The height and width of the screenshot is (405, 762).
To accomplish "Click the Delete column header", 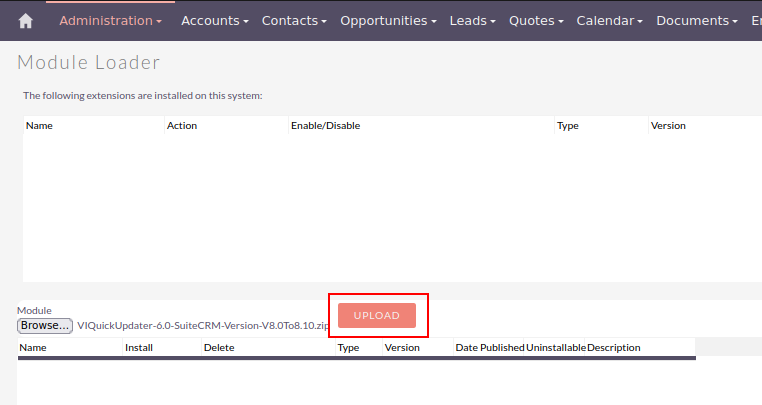I will pyautogui.click(x=219, y=348).
